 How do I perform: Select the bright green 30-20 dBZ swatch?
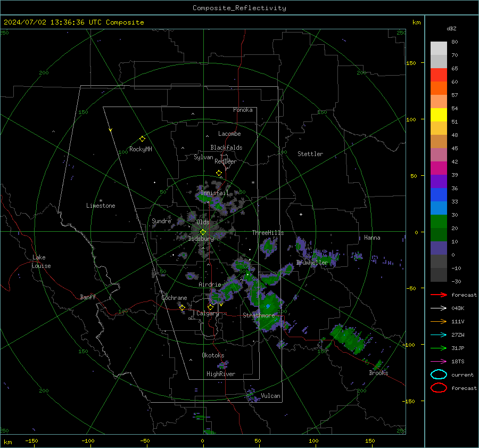tap(439, 222)
